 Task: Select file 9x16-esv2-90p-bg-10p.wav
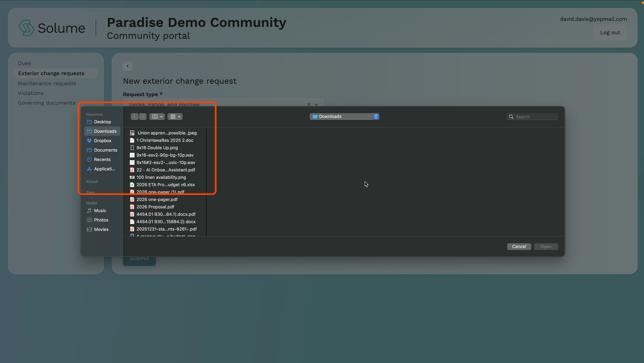coord(165,155)
